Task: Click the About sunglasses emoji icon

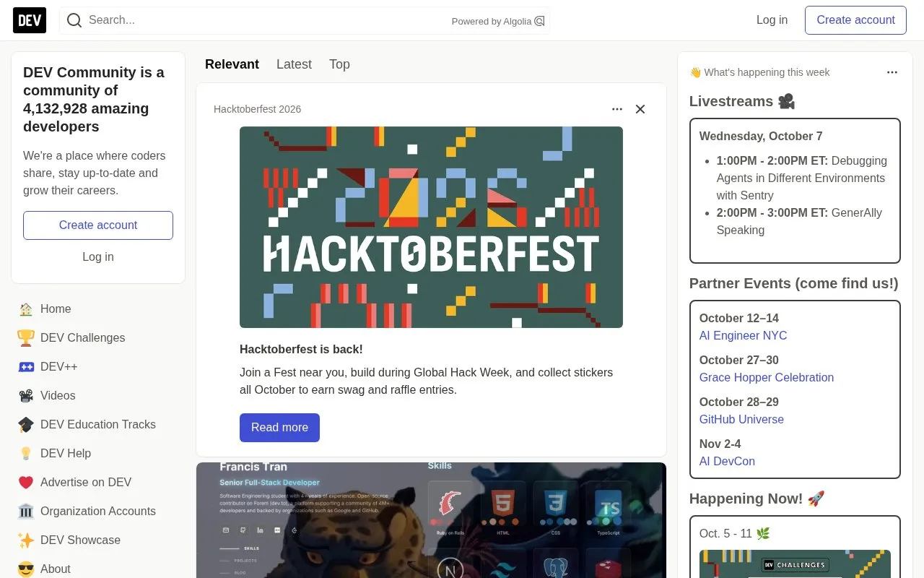Action: (x=26, y=569)
